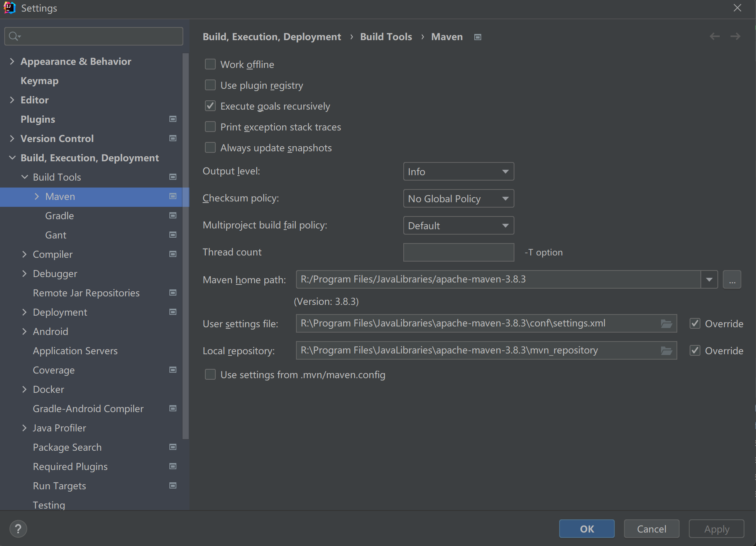Click the back navigation arrow icon
756x546 pixels.
tap(715, 37)
